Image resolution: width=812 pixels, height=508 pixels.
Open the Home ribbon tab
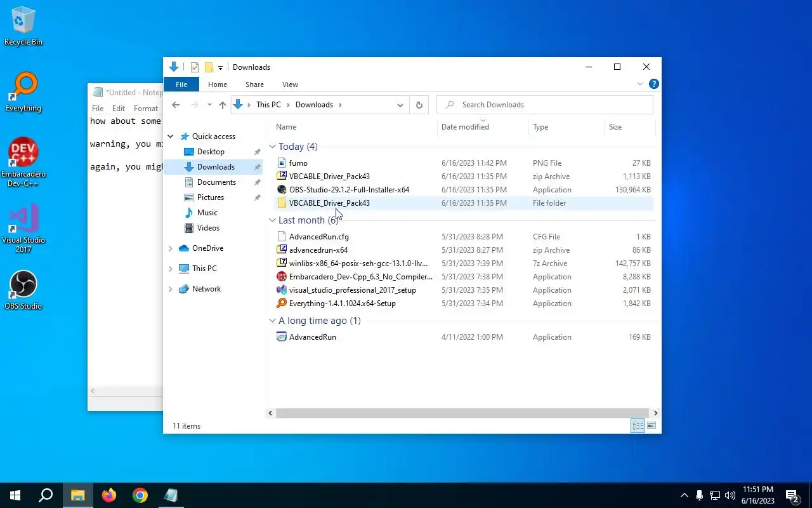point(218,84)
